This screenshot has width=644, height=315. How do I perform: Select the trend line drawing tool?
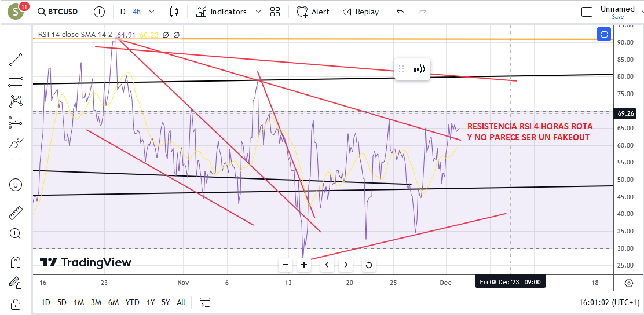pos(16,60)
